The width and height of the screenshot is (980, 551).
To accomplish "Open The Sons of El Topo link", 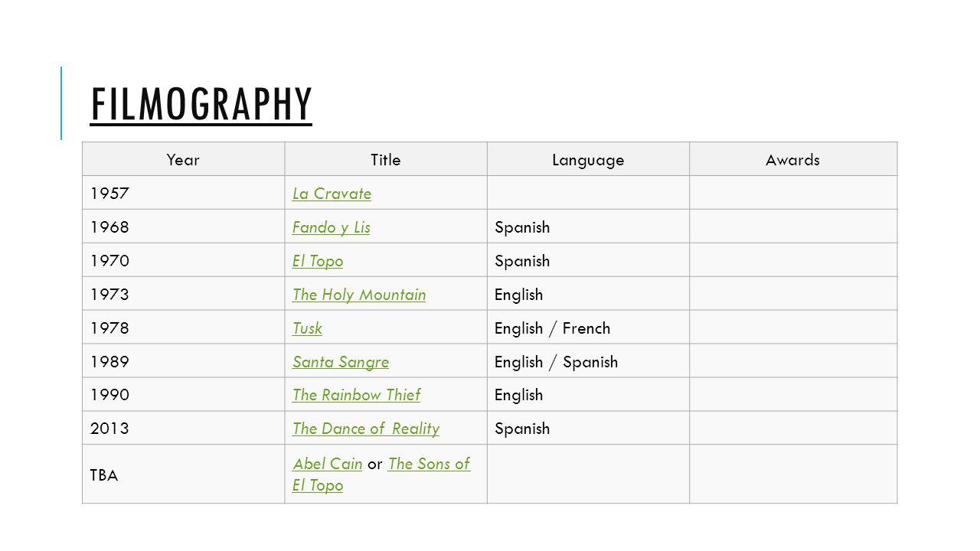I will [x=381, y=474].
